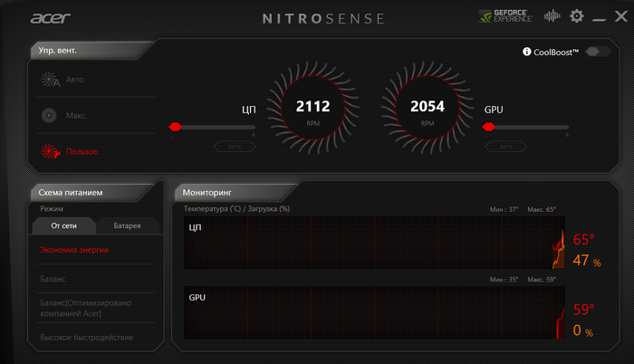The image size is (634, 364).
Task: Click the Температура (°C) / Загрузка (%) label
Action: point(236,208)
